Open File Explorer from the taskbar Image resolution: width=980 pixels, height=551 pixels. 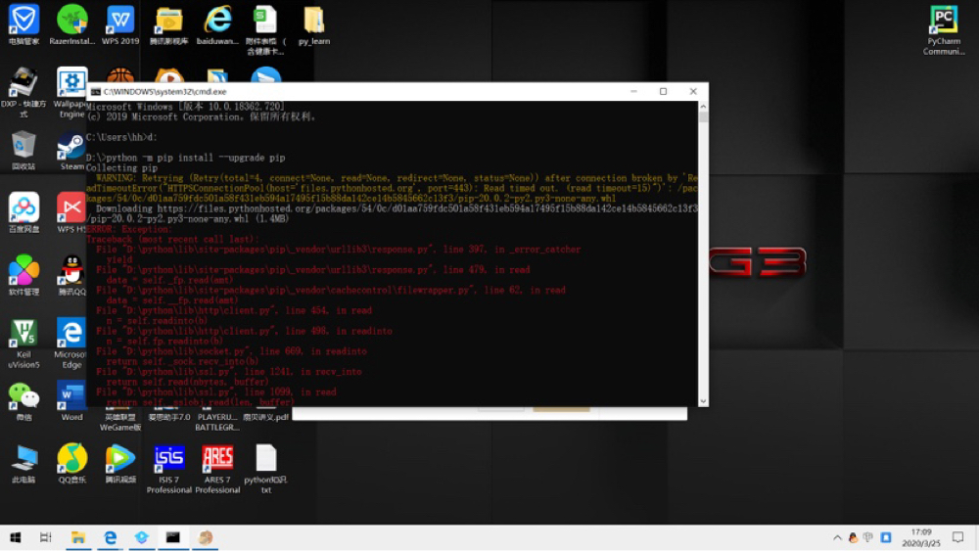click(x=78, y=537)
